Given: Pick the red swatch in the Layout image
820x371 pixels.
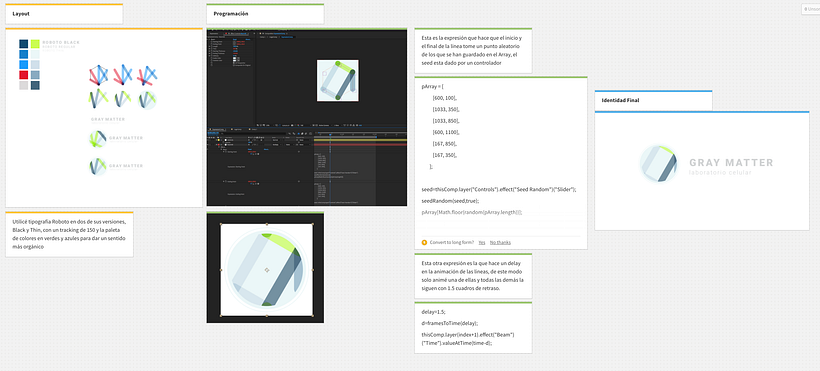Looking at the screenshot, I should (x=24, y=75).
